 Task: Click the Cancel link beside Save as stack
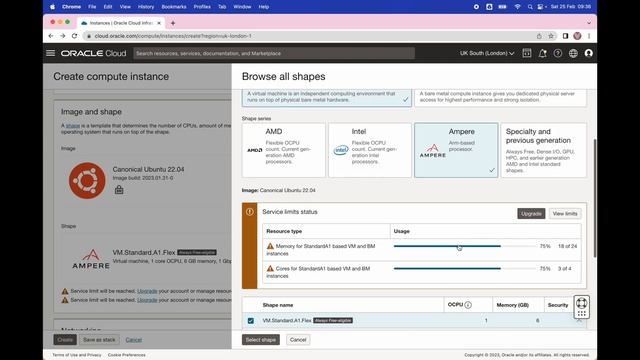(133, 340)
